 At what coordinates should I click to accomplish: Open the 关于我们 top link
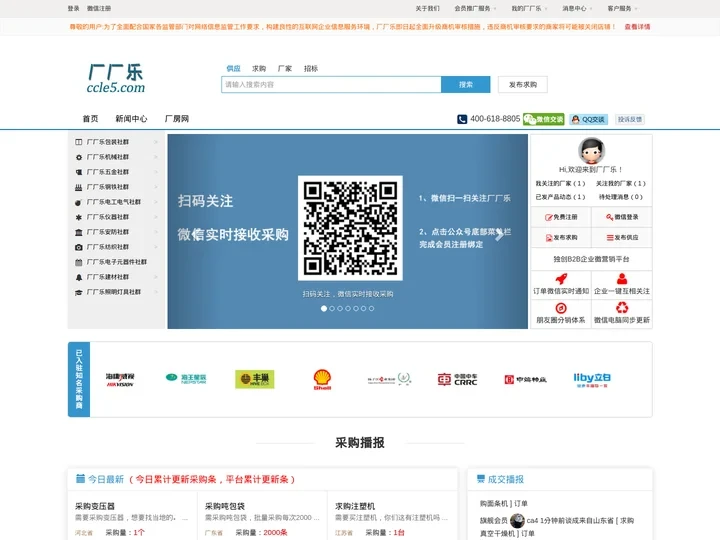pyautogui.click(x=428, y=8)
